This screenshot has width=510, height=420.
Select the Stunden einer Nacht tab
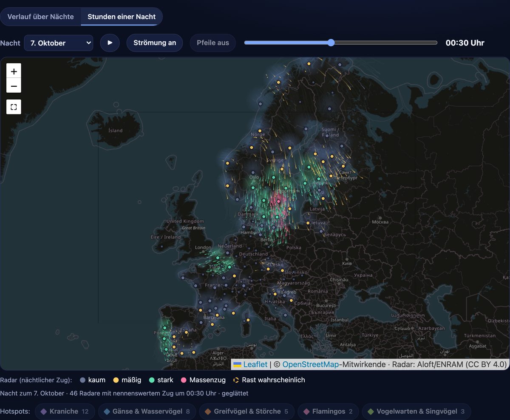pos(122,17)
